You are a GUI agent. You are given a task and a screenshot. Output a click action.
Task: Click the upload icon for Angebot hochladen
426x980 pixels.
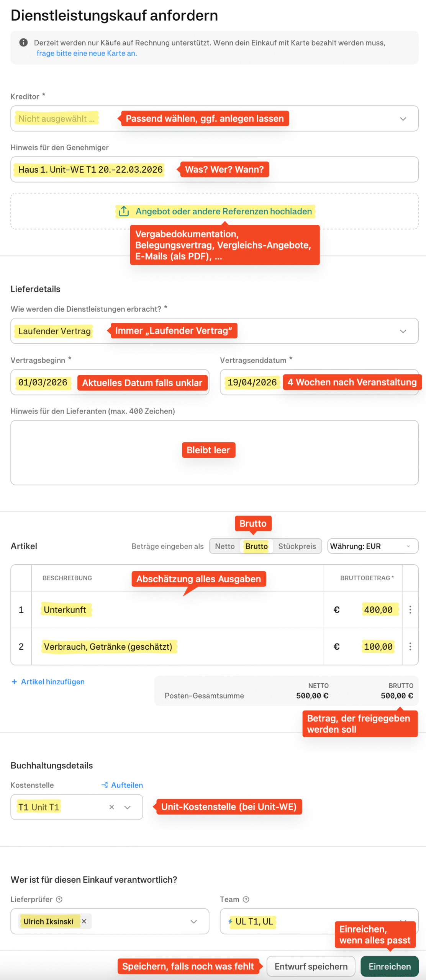[x=124, y=211]
